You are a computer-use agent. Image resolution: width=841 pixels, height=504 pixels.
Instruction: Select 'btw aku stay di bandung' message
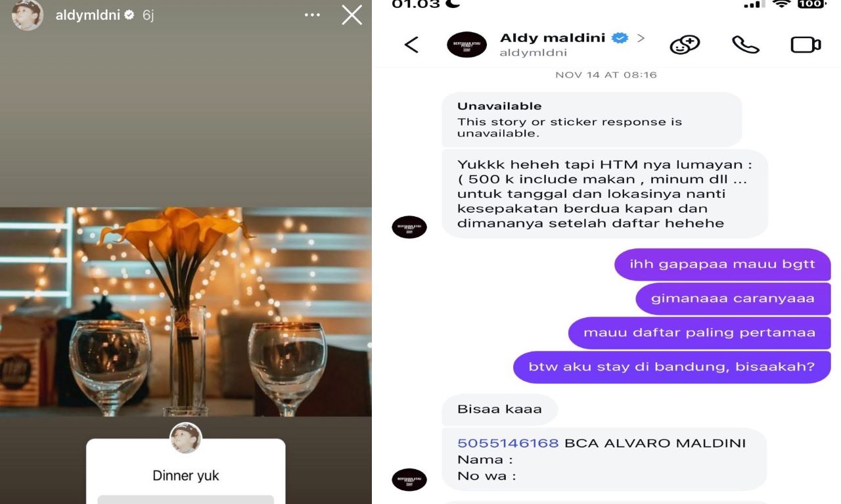671,367
